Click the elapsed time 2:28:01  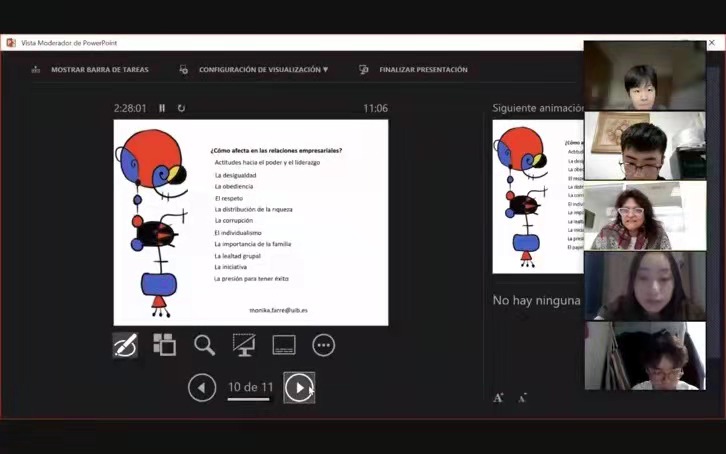pos(130,108)
